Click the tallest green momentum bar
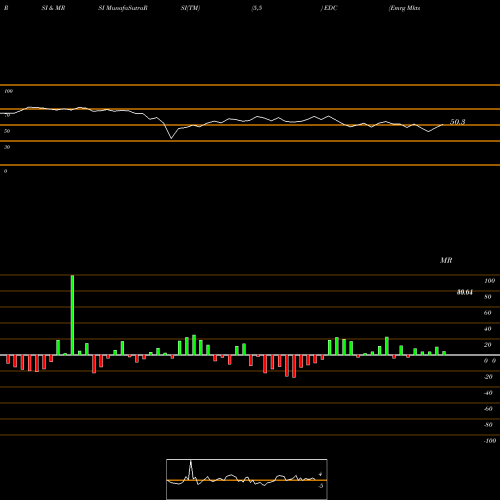 coord(72,315)
